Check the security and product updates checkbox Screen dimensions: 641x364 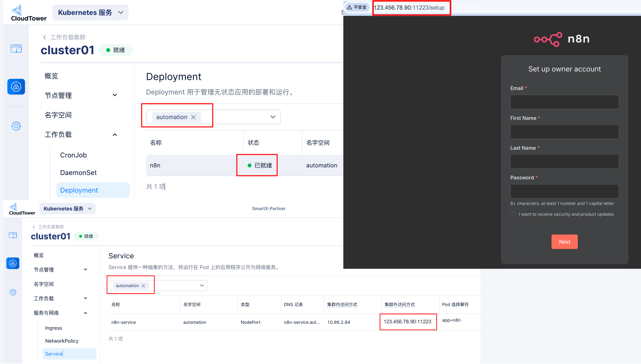513,215
